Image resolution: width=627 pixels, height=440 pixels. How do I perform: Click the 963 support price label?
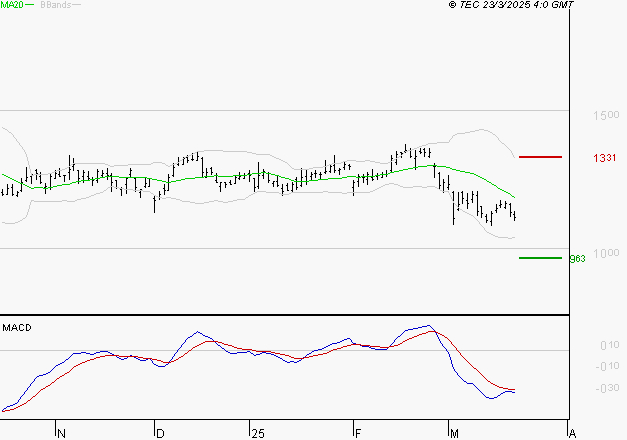tap(576, 259)
